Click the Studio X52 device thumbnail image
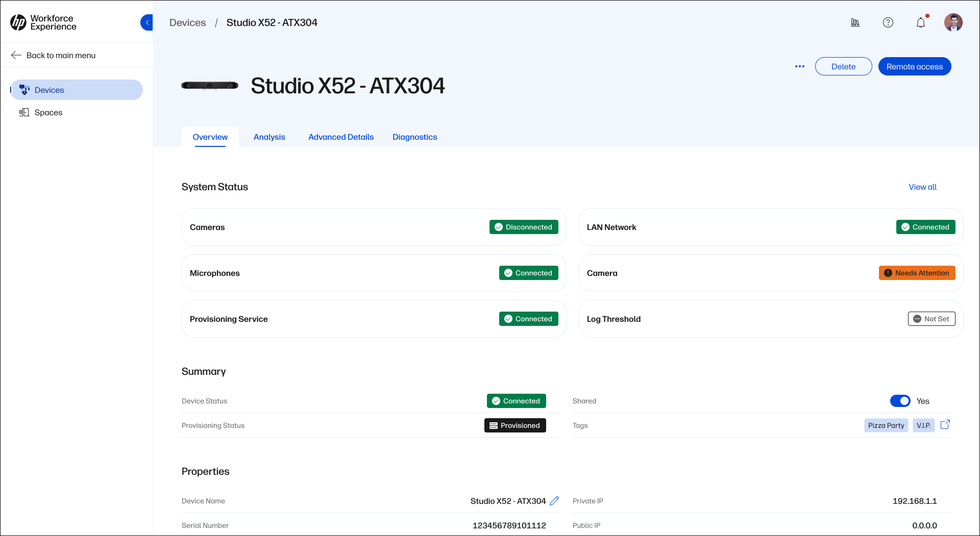The image size is (980, 536). pyautogui.click(x=210, y=86)
